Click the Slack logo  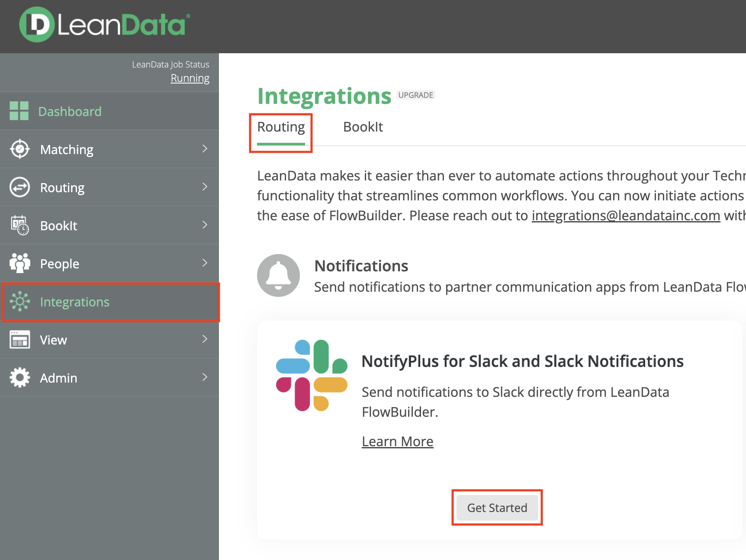click(312, 375)
